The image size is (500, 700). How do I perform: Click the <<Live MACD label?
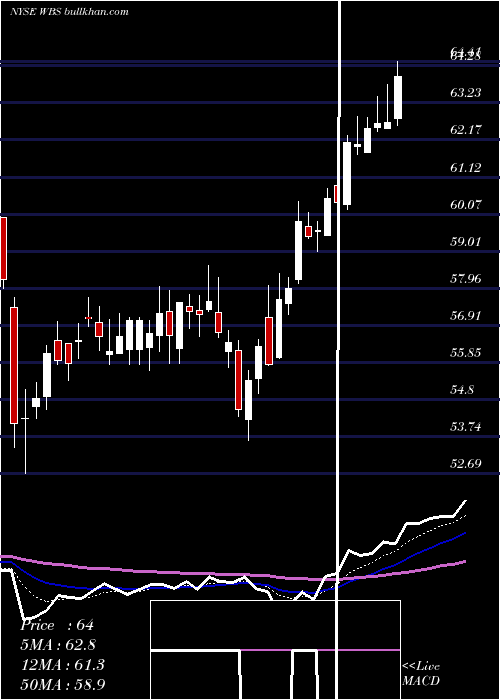tap(421, 673)
